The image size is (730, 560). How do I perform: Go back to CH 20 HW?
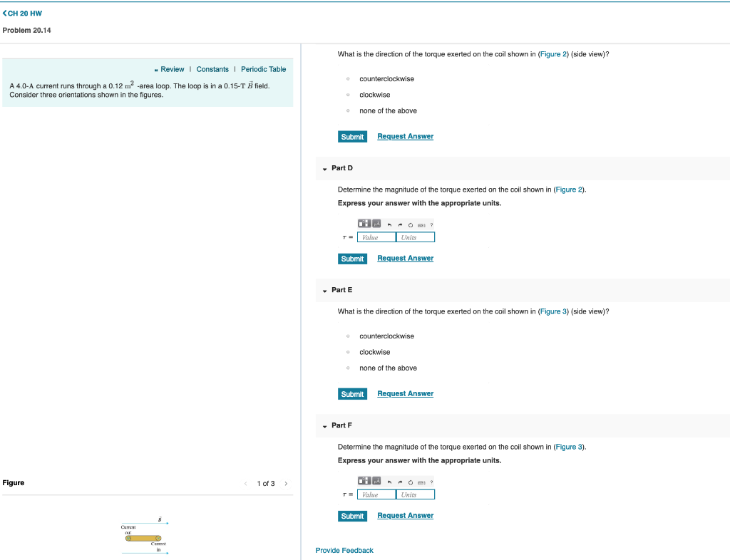pos(22,14)
